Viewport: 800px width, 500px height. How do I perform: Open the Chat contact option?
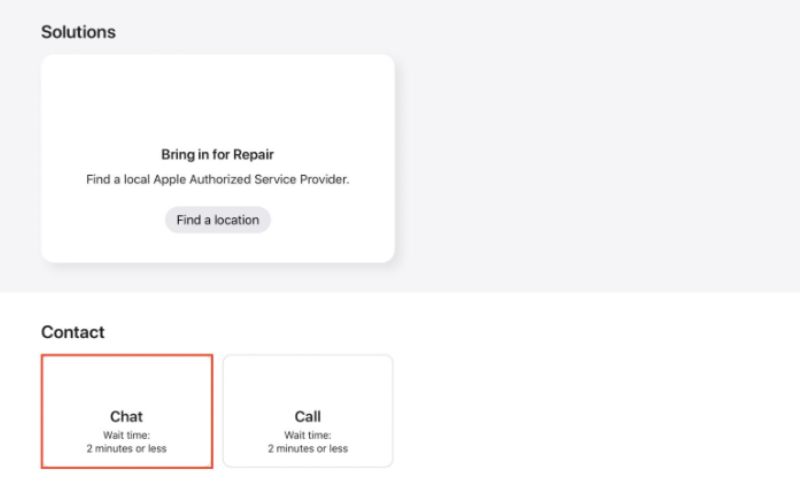(127, 411)
